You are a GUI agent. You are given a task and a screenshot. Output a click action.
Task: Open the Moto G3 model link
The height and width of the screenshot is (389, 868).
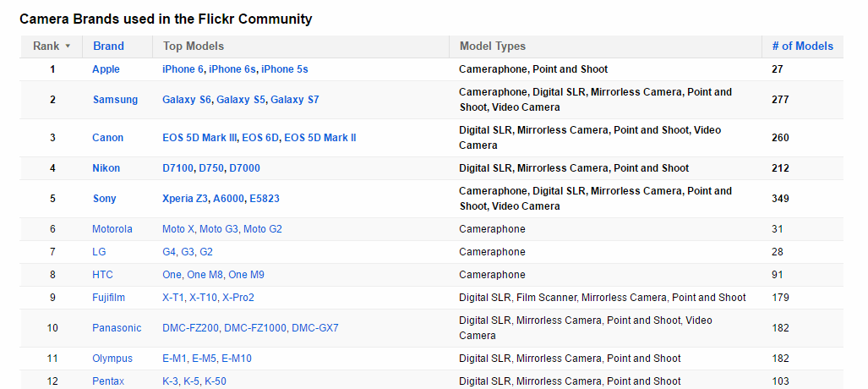(219, 229)
